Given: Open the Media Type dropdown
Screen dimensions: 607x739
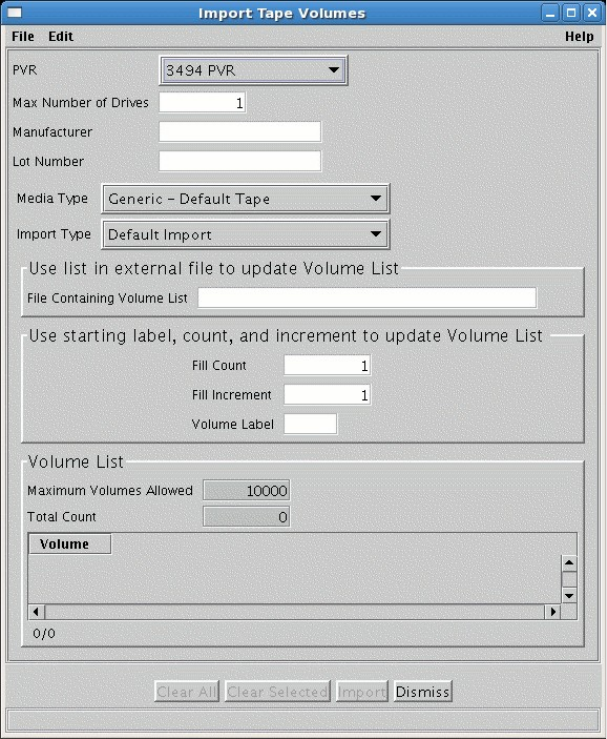Looking at the screenshot, I should [x=246, y=198].
